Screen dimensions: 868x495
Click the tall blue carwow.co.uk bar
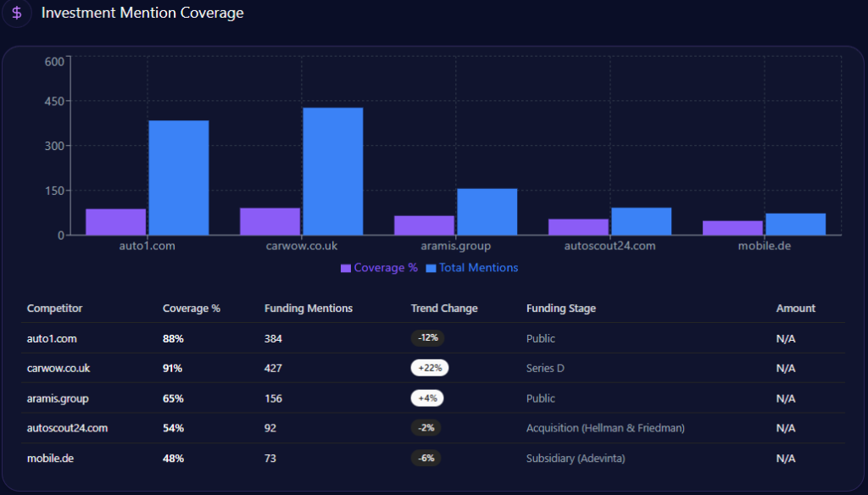333,171
